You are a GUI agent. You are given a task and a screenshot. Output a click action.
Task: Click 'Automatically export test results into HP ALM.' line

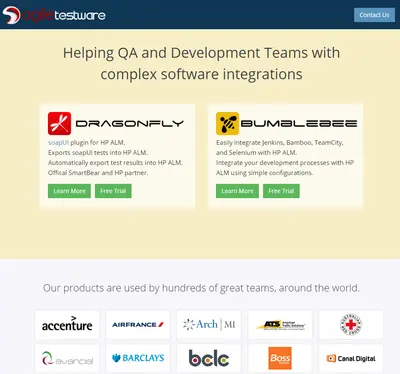[x=115, y=163]
